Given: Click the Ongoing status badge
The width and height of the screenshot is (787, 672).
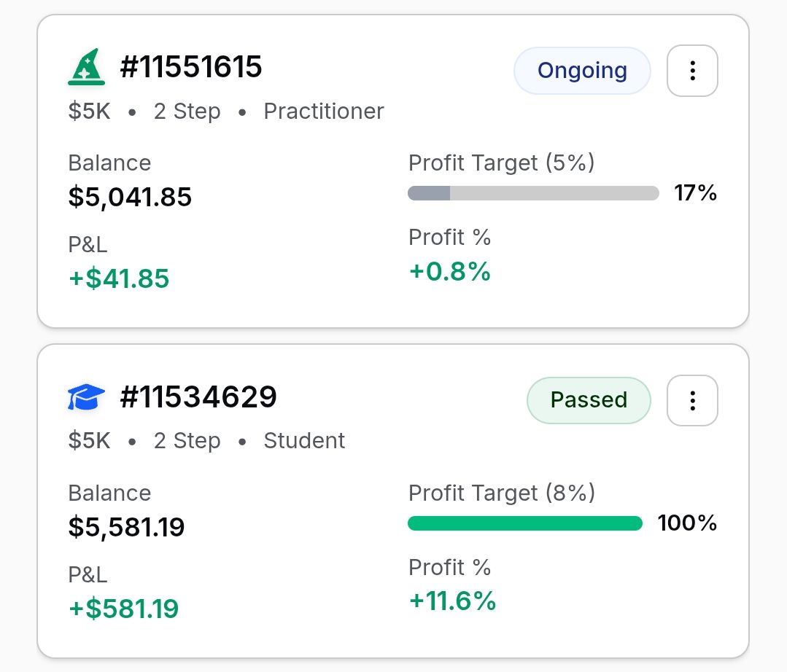Looking at the screenshot, I should (582, 71).
